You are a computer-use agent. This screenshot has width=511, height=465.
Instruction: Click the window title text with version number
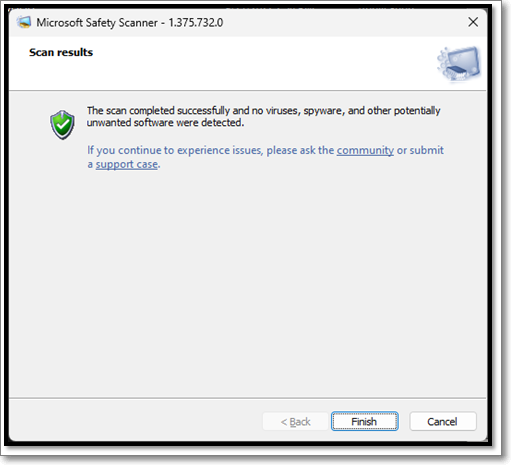tap(130, 23)
